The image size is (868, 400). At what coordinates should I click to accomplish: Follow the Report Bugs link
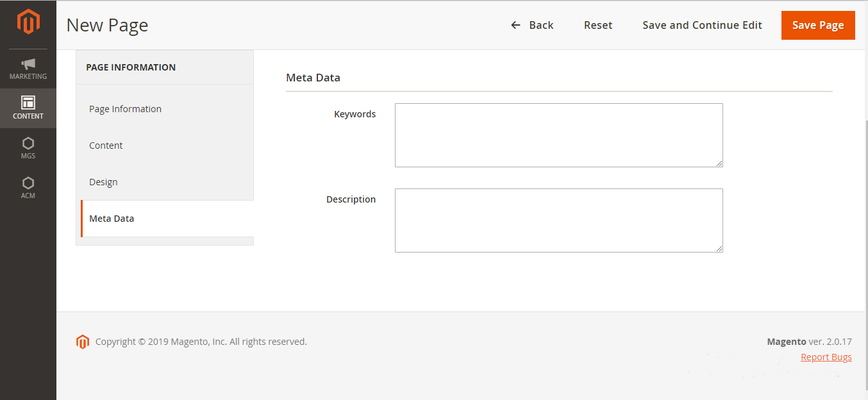[x=826, y=357]
